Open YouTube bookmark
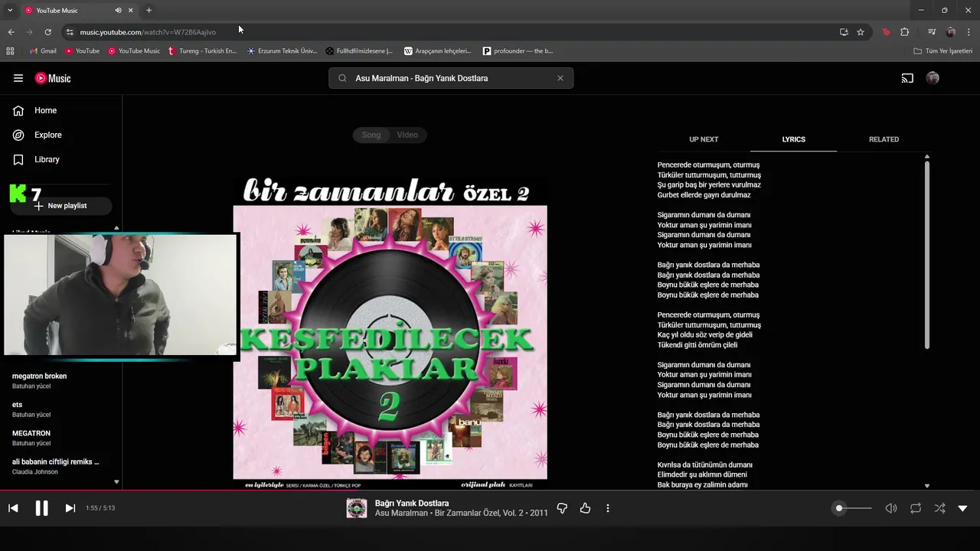 (83, 51)
